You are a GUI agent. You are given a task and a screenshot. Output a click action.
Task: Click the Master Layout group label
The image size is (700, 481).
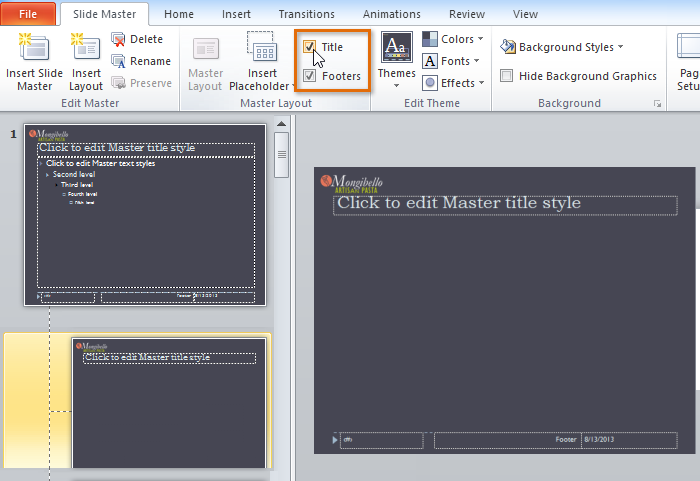point(276,103)
